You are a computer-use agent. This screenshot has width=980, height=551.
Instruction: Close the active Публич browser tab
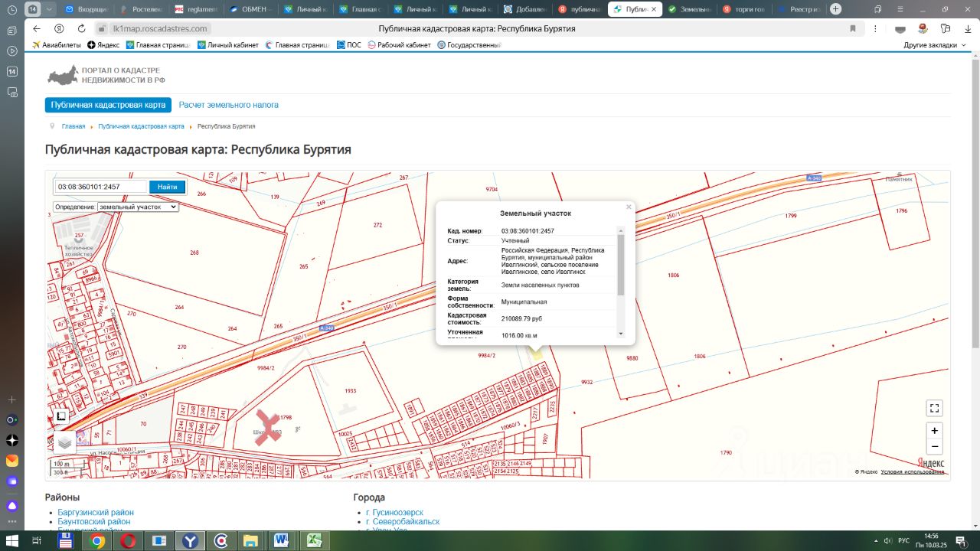tap(652, 9)
